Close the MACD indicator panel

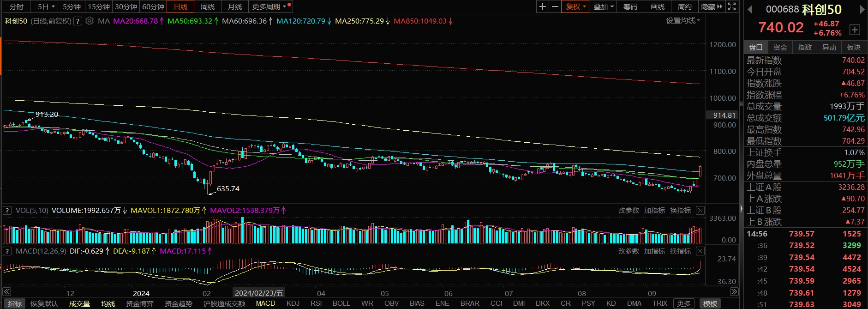point(700,251)
